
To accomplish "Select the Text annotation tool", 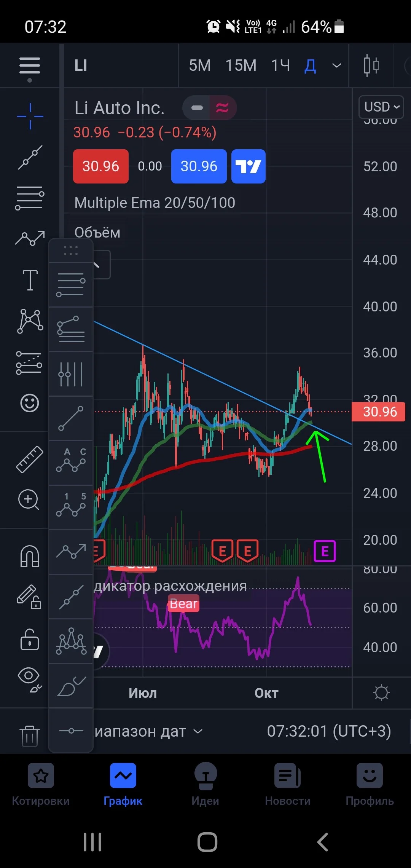I will 30,280.
